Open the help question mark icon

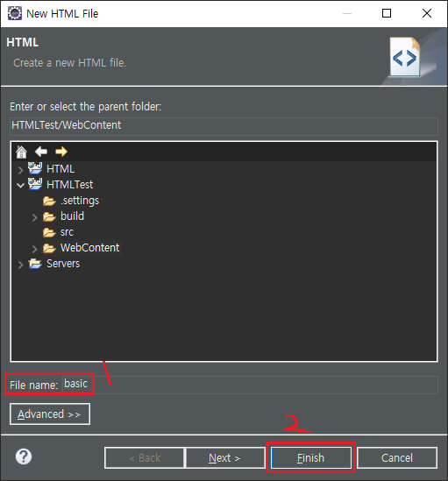(24, 456)
